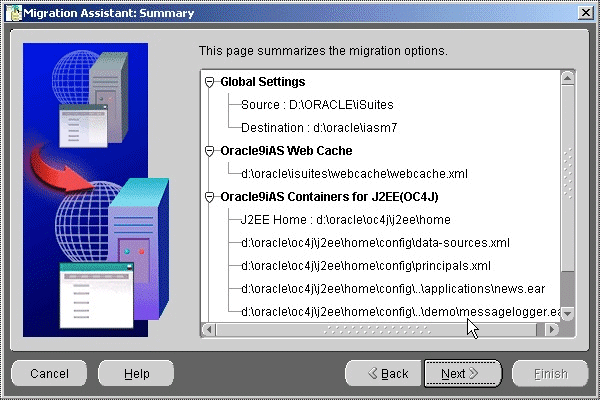The width and height of the screenshot is (600, 400).
Task: Proceed with the Next button
Action: (x=463, y=373)
